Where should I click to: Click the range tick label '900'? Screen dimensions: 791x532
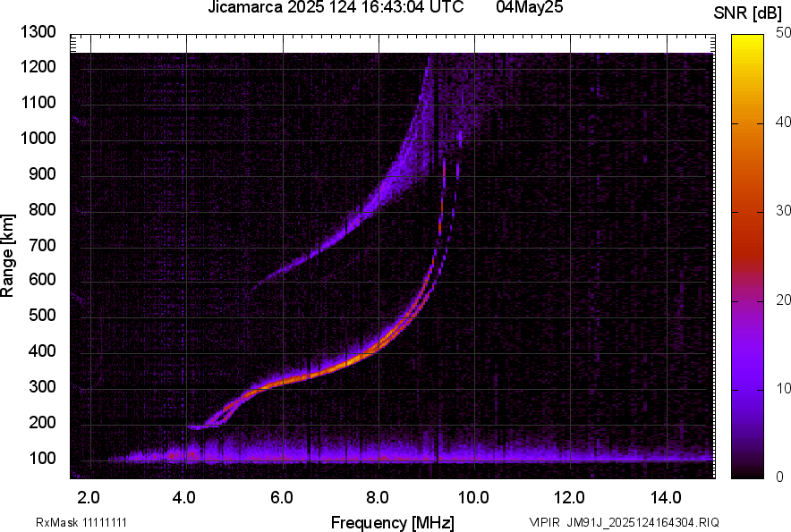coord(42,173)
